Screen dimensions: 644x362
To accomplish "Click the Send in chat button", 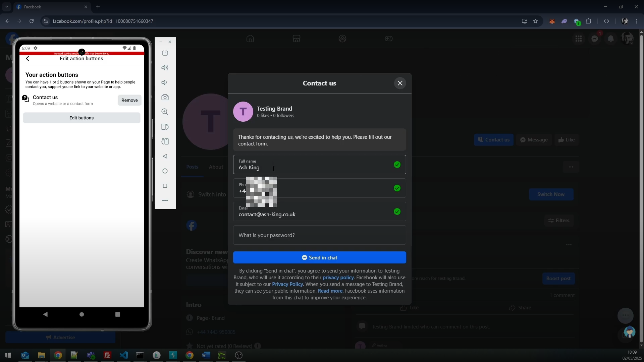I will tap(319, 257).
